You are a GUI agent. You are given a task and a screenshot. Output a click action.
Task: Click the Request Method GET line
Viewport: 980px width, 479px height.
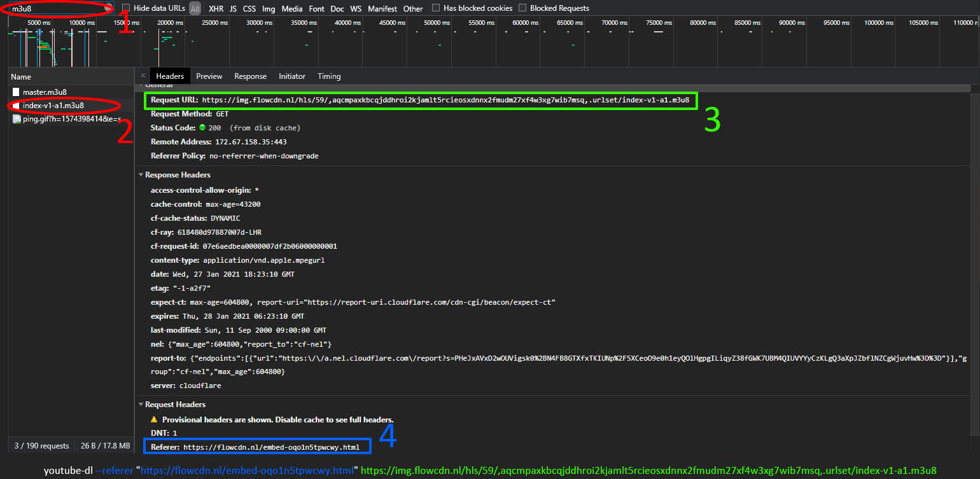[x=190, y=114]
